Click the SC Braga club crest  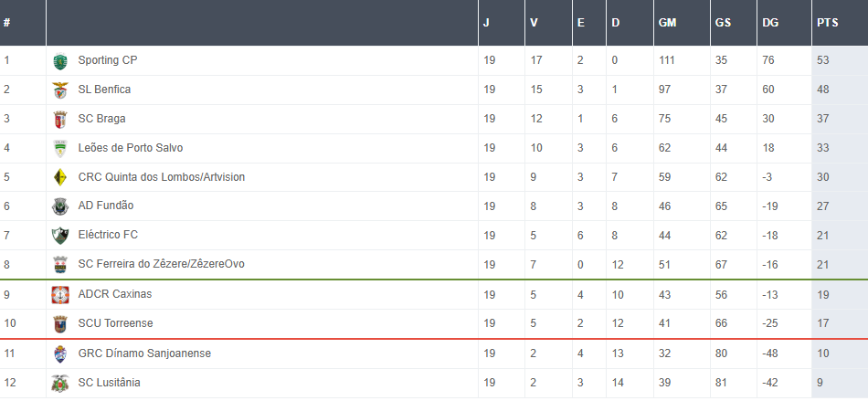tap(60, 120)
